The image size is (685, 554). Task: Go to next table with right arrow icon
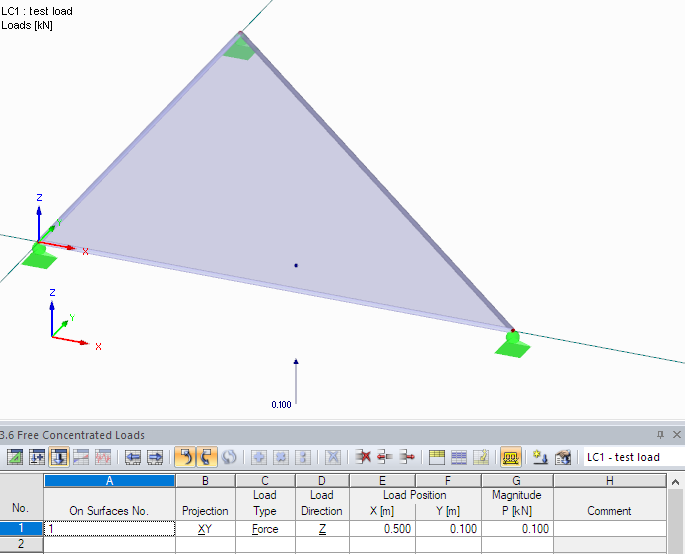coord(155,457)
